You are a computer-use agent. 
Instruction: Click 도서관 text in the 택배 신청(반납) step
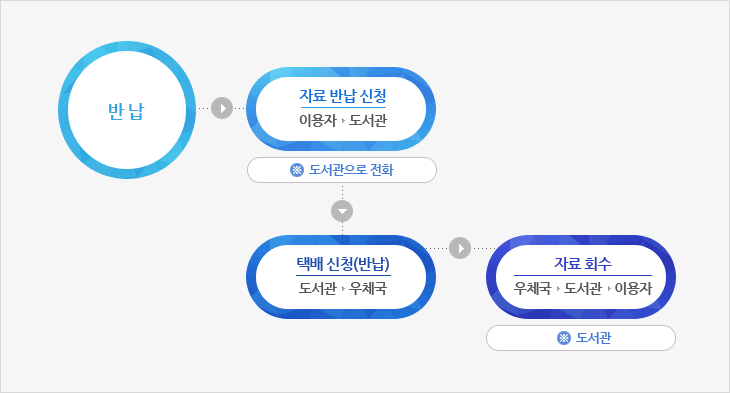318,289
